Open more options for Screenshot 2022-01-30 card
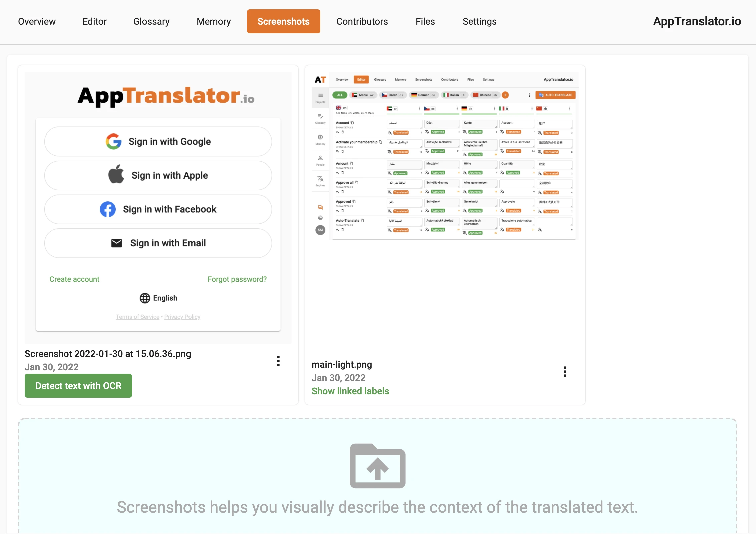756x534 pixels. pos(278,361)
